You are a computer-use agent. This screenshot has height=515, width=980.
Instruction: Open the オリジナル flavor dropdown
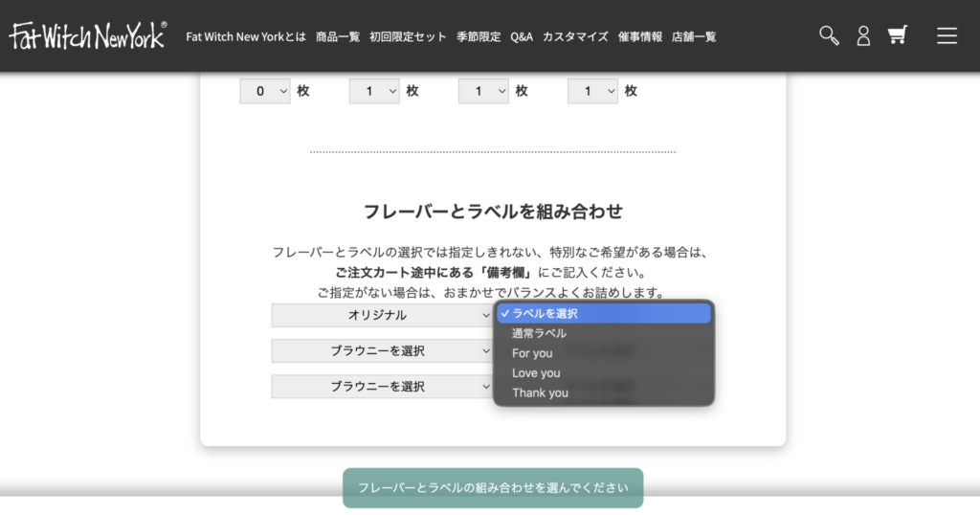tap(382, 315)
